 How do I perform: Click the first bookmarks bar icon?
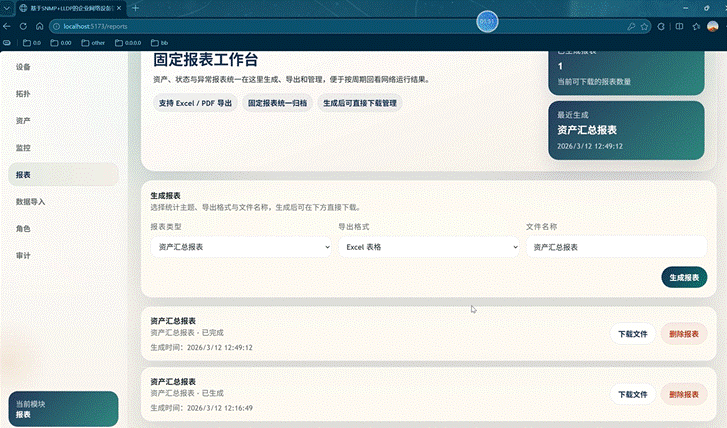7,43
